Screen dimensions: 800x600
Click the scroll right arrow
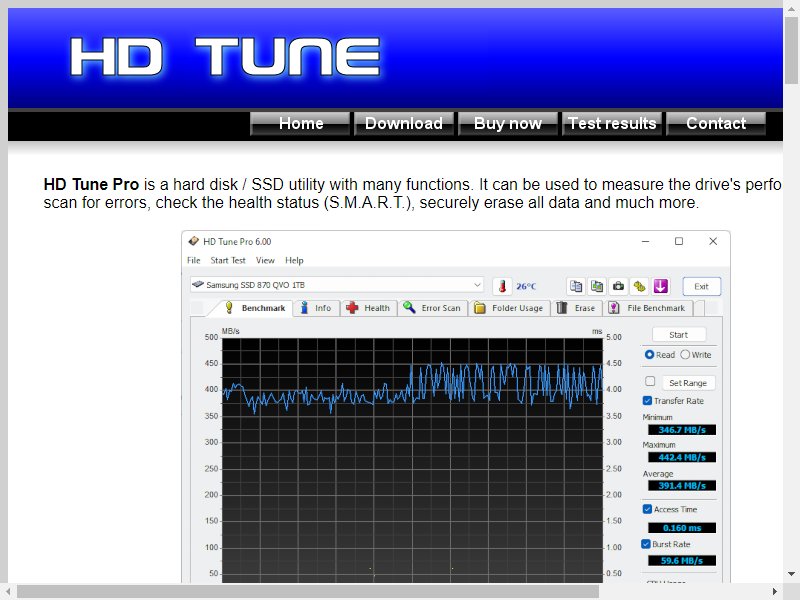click(774, 592)
